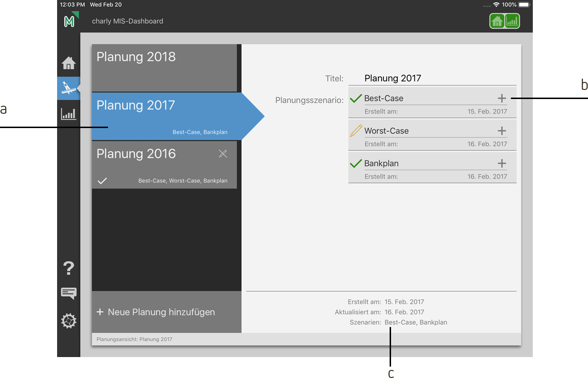This screenshot has height=378, width=588.
Task: Click the plus icon on the Best-Case row
Action: tap(502, 98)
